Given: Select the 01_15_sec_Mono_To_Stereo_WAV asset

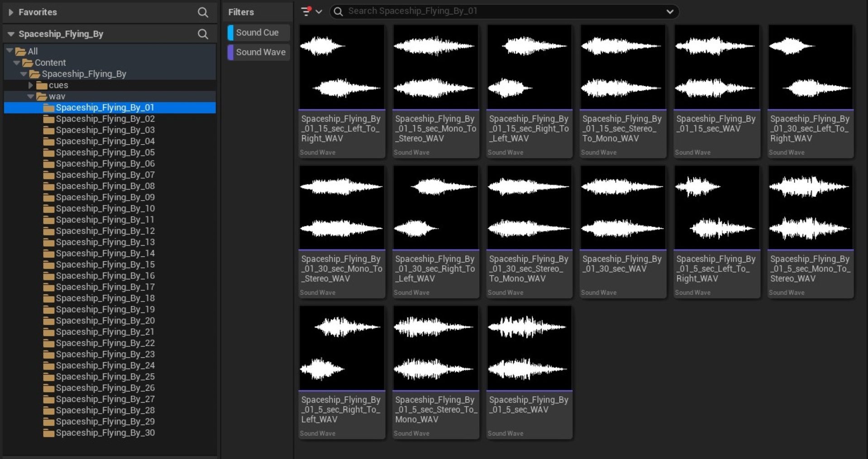Looking at the screenshot, I should [x=436, y=91].
